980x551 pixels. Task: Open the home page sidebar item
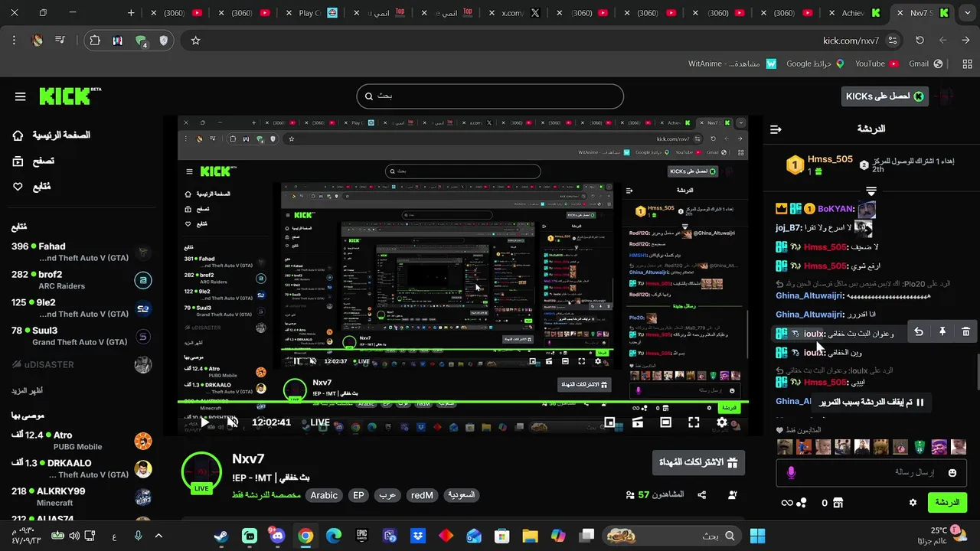pos(51,135)
